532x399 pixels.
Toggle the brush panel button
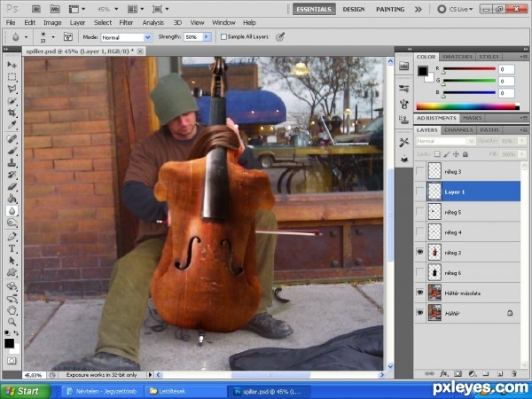point(68,36)
